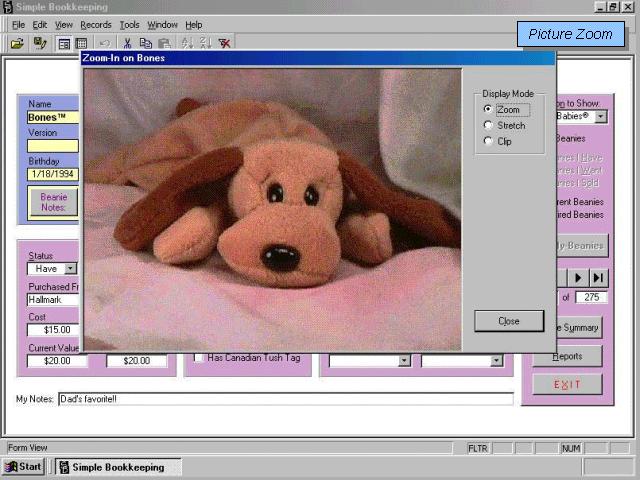This screenshot has width=640, height=480.
Task: Enable the Has Canadian Tush Tag checkbox
Action: click(x=198, y=358)
